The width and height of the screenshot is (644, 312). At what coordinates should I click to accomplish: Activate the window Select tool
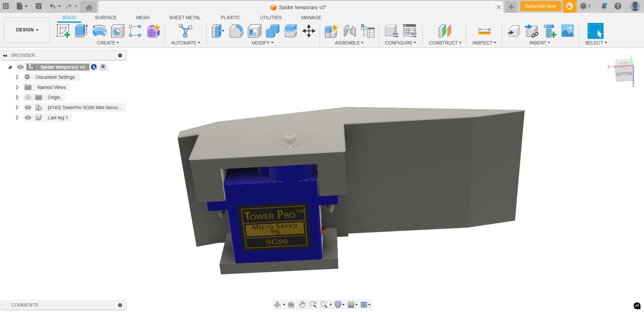[x=595, y=31]
